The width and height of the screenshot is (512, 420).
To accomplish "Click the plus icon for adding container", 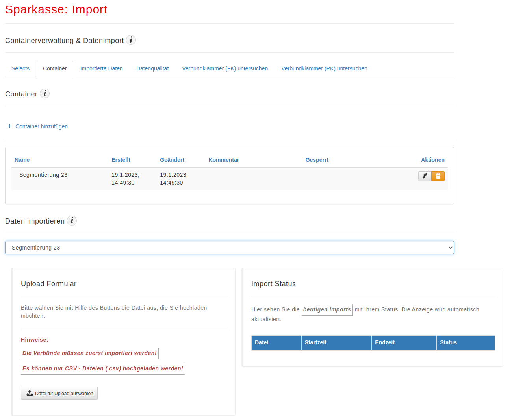I will (10, 126).
